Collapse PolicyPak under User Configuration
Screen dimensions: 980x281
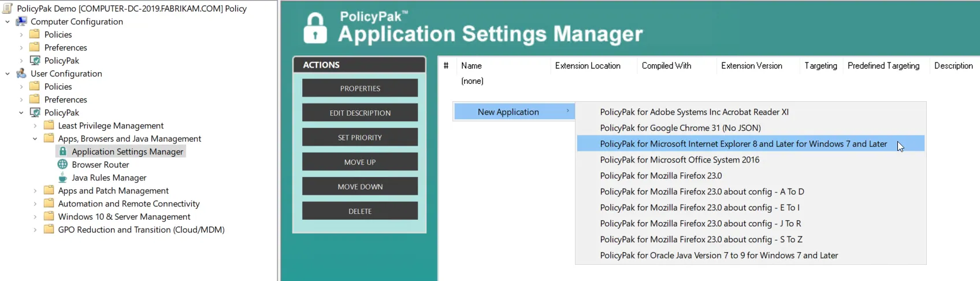pyautogui.click(x=21, y=113)
